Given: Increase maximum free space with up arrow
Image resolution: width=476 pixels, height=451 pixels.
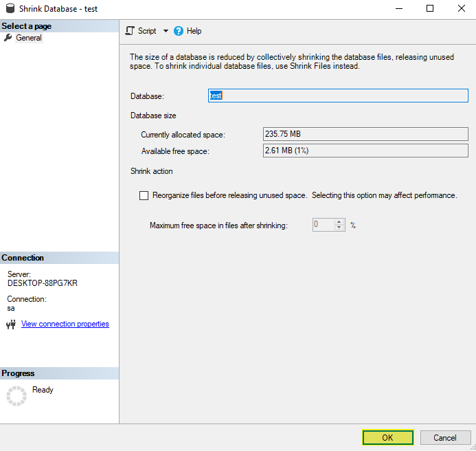Looking at the screenshot, I should (x=339, y=222).
